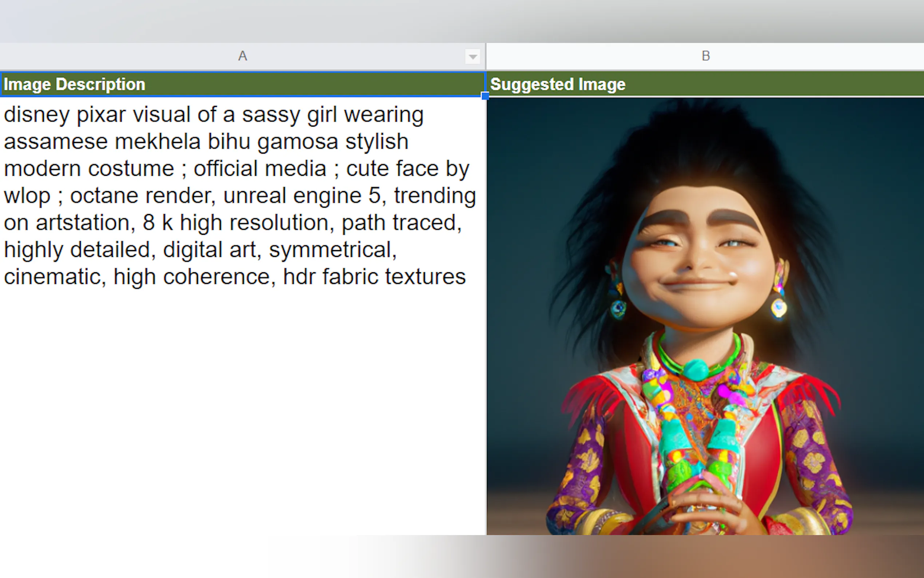This screenshot has height=578, width=924.
Task: Click the word 'artstation' in the description
Action: [83, 223]
